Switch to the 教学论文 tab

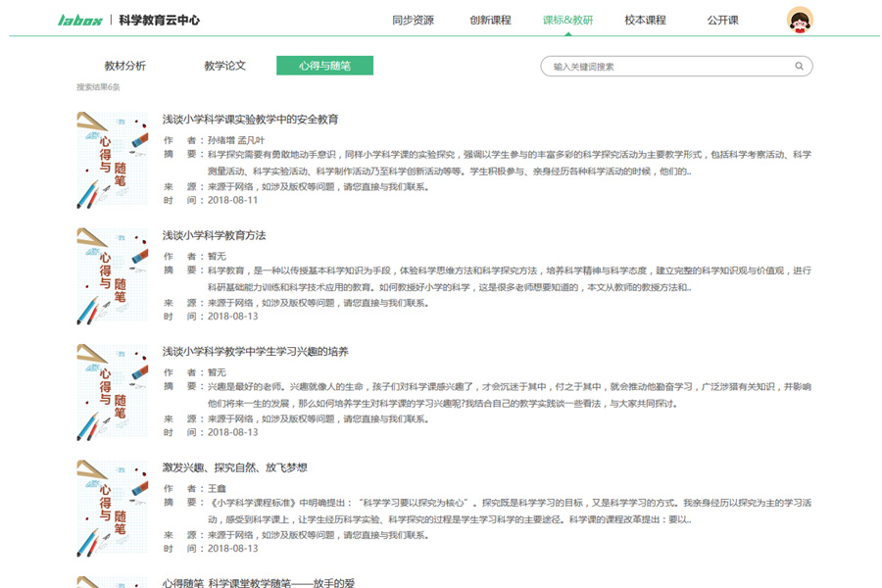click(224, 66)
